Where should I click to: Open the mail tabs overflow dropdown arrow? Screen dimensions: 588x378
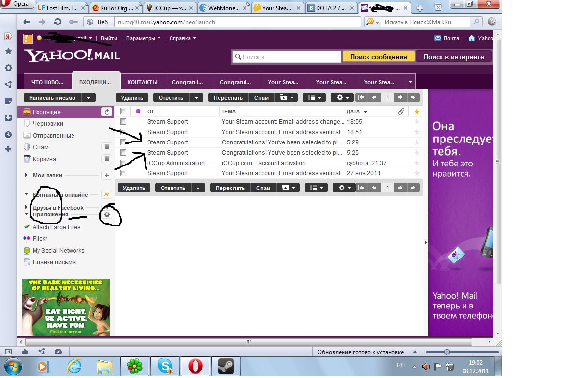[411, 82]
